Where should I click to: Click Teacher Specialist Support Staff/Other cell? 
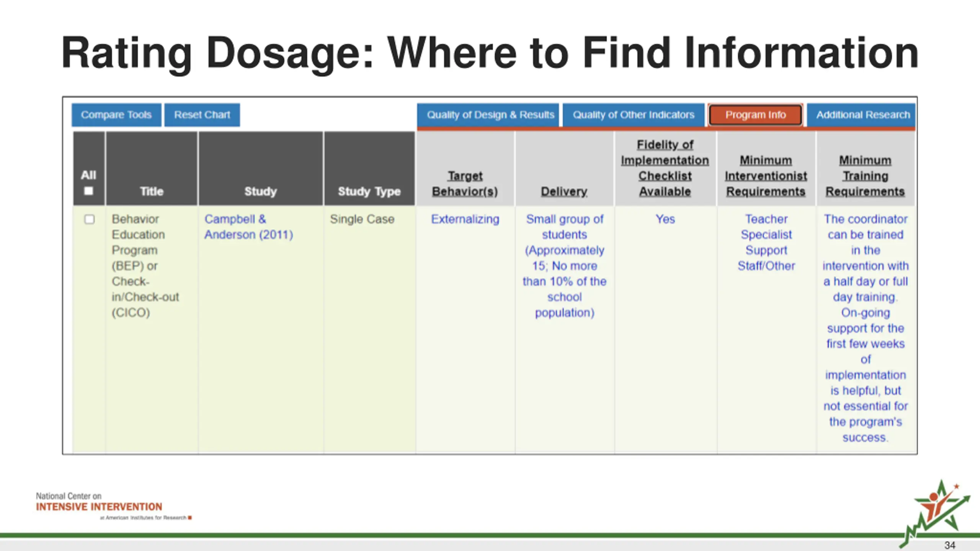766,243
